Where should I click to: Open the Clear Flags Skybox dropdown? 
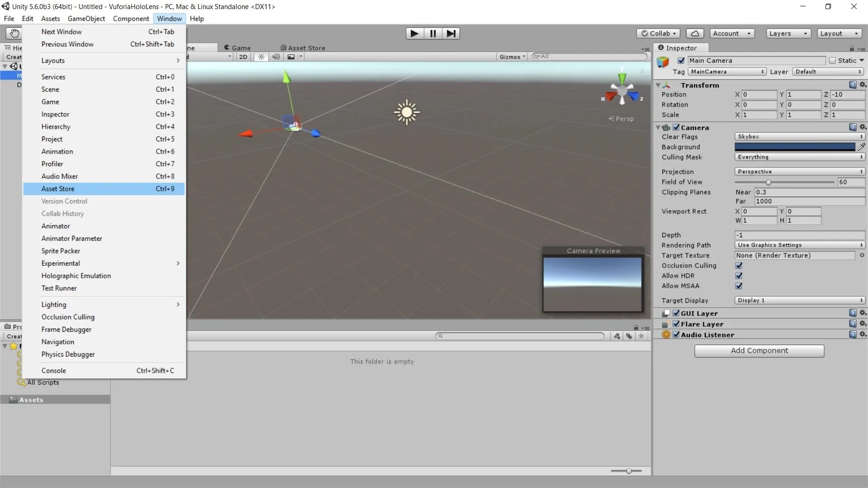[x=800, y=136]
